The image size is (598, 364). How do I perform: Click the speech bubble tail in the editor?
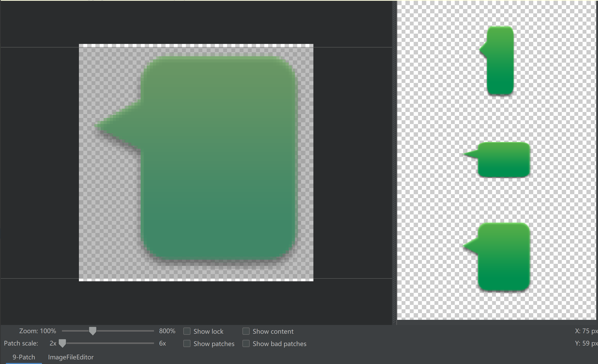(x=118, y=126)
